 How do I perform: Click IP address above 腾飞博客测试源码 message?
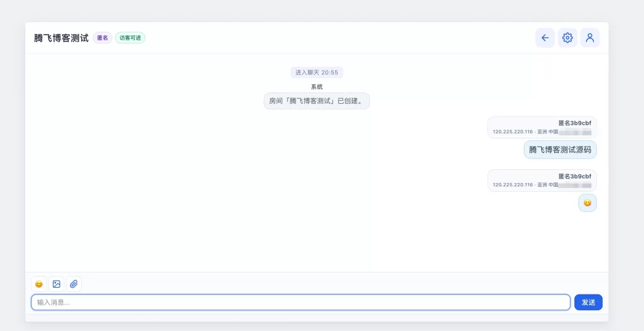(513, 132)
